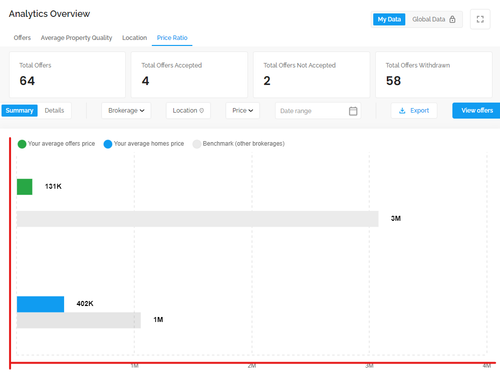Image resolution: width=500 pixels, height=382 pixels.
Task: Click the View offers button
Action: tap(477, 110)
